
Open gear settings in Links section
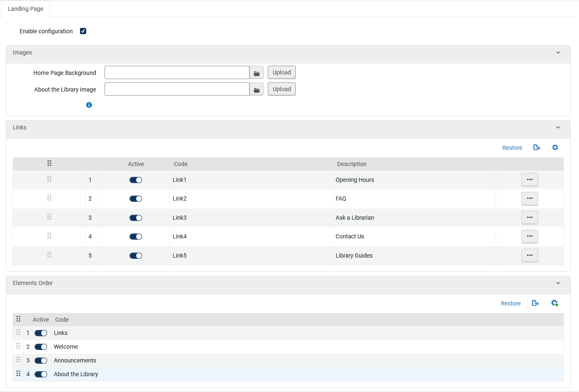point(555,148)
